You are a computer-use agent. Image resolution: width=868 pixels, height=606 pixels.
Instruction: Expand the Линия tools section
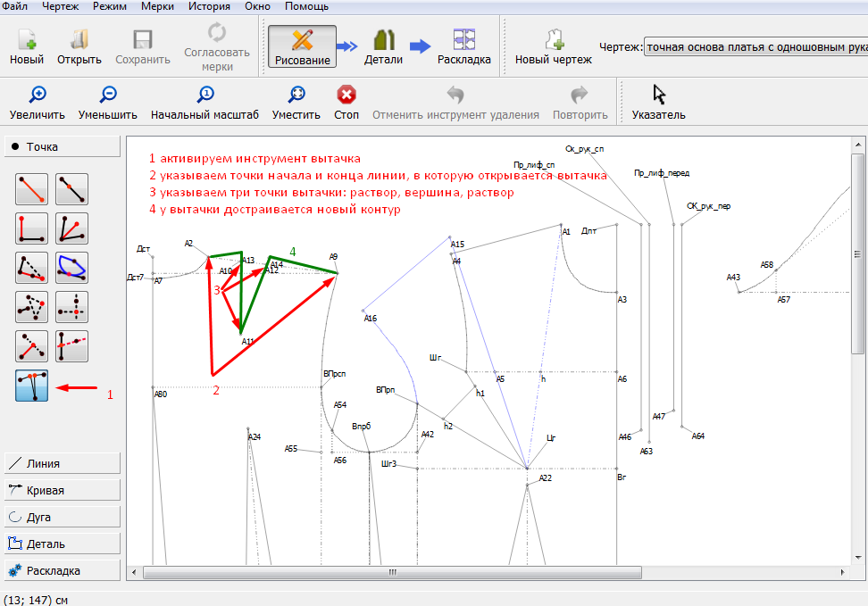tap(63, 463)
